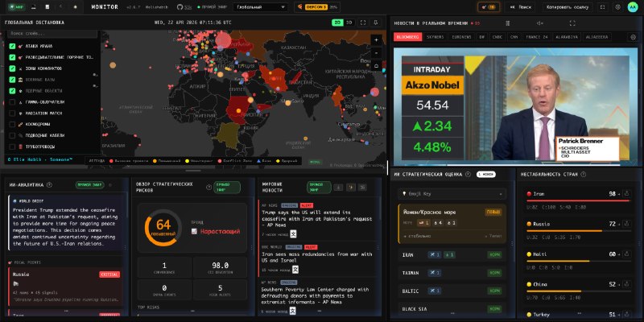
Task: Open the Глобальный region dropdown
Action: coord(260,7)
